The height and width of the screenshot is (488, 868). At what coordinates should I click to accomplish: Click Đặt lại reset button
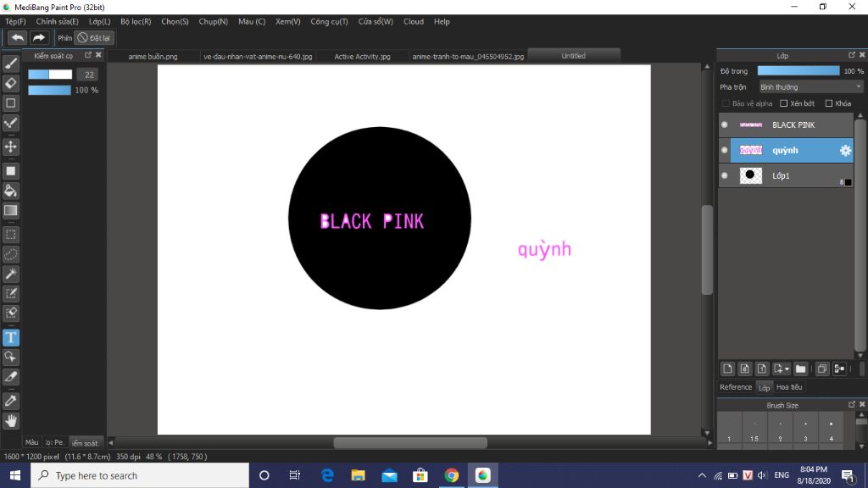tap(94, 37)
